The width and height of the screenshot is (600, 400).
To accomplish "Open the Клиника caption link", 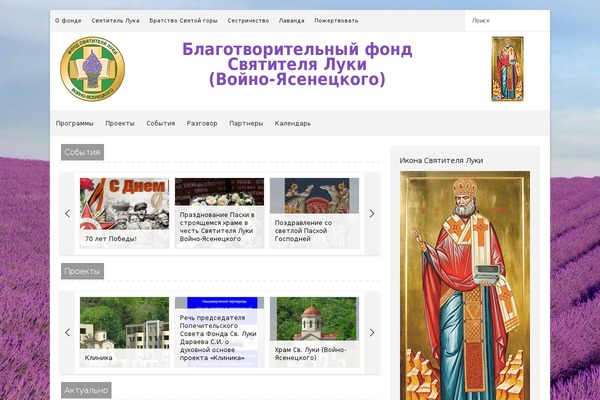I will click(x=98, y=358).
